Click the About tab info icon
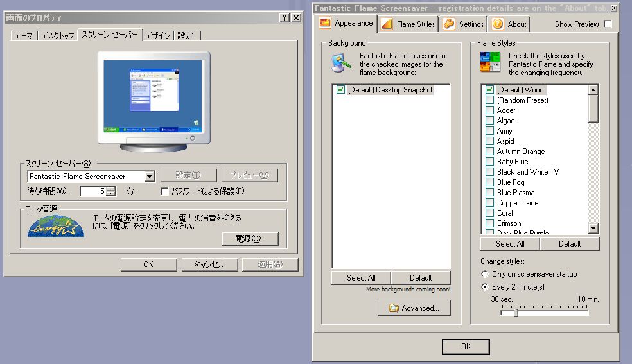 [x=498, y=24]
